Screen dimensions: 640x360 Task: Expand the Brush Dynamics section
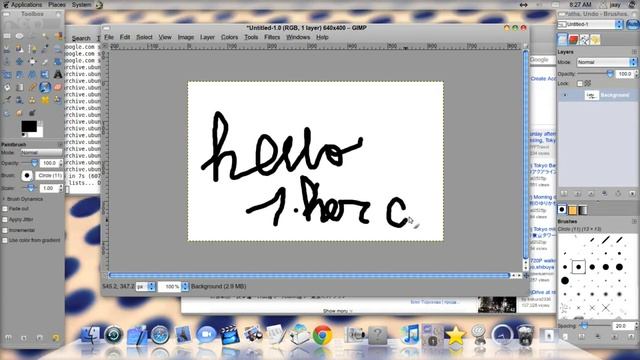click(x=4, y=199)
